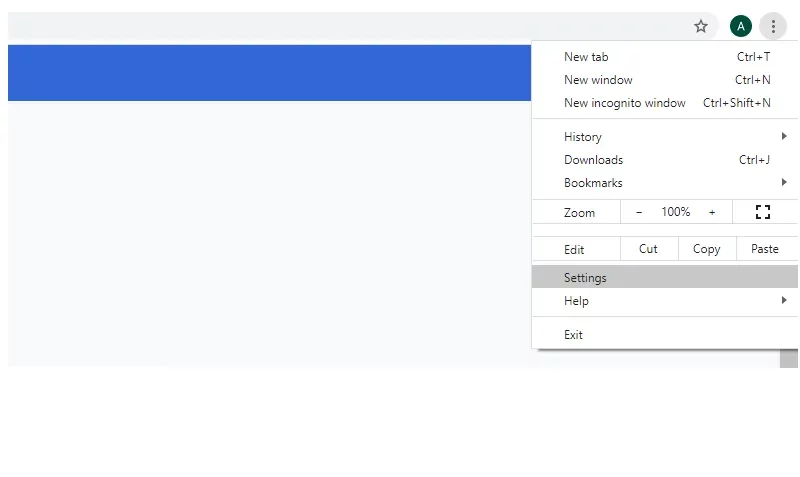
Task: Click the Paste button in Edit row
Action: 767,249
